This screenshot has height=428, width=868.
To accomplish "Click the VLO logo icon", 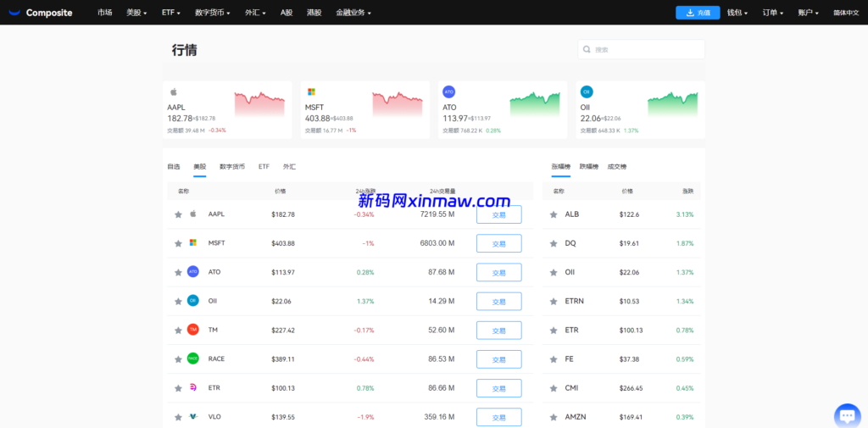I will 193,416.
